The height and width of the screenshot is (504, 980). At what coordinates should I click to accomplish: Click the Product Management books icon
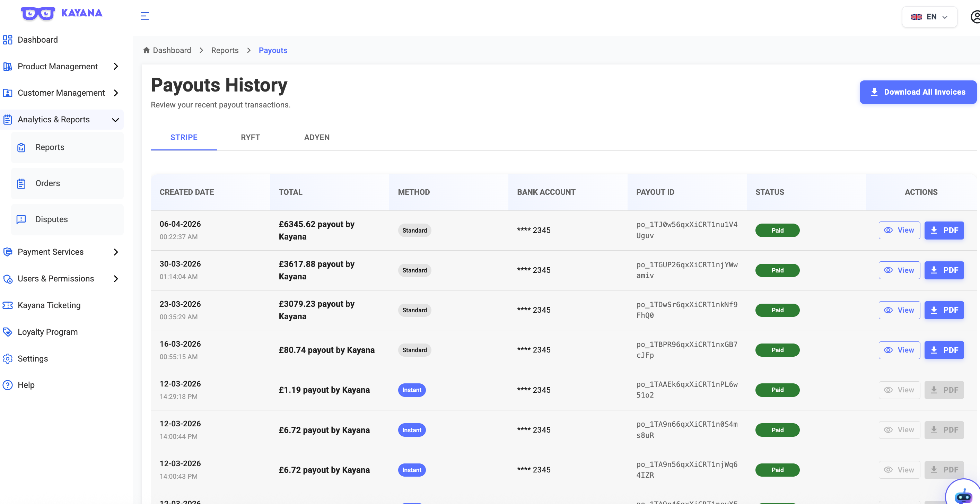[8, 66]
